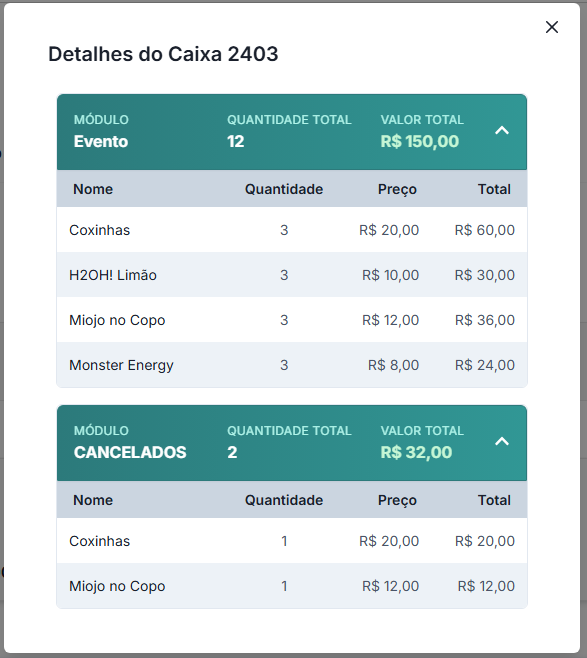Click the CANCELADOS module header banner

pyautogui.click(x=292, y=443)
